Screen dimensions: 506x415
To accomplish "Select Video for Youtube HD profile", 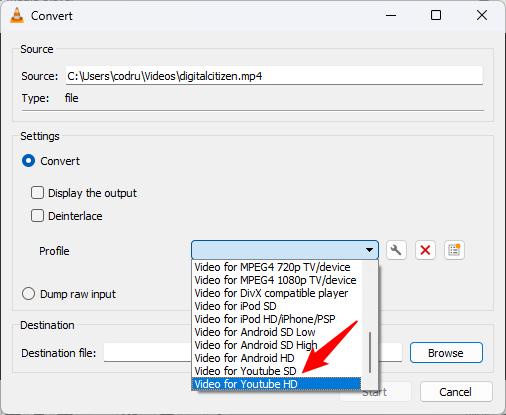I will click(276, 384).
